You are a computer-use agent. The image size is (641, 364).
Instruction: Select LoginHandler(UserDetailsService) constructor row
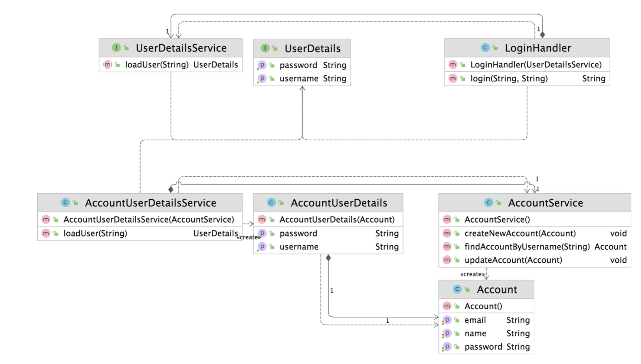pos(536,64)
